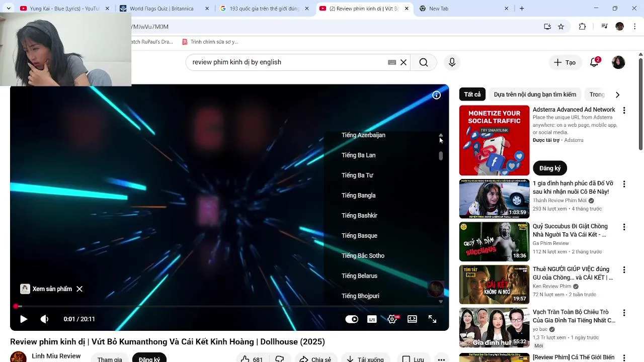Choose Tiếng Belarus from list
This screenshot has height=362, width=644.
pos(359,276)
